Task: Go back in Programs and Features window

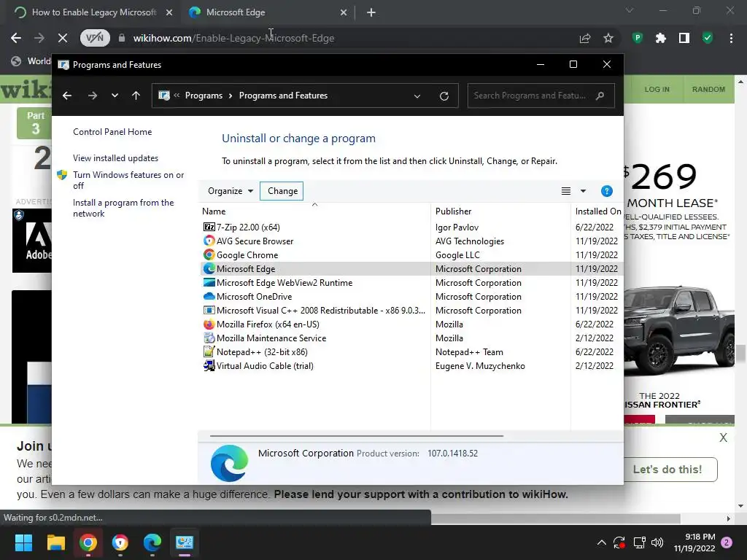Action: (67, 96)
